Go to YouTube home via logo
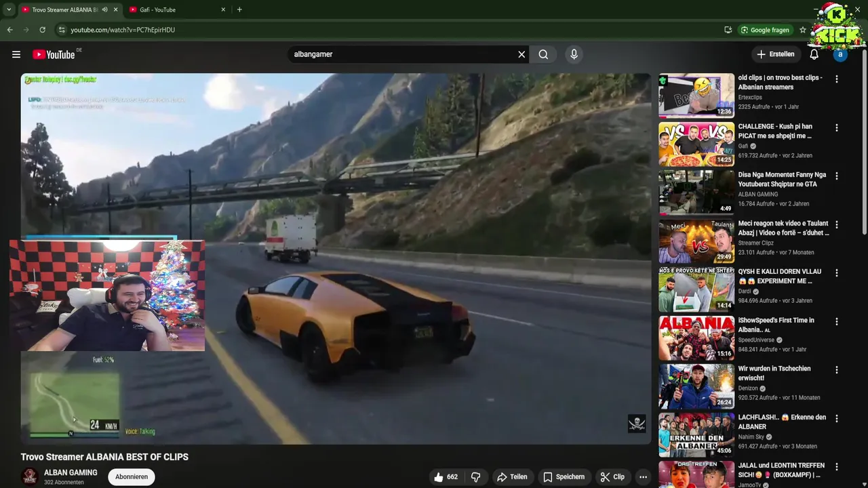 pyautogui.click(x=54, y=54)
